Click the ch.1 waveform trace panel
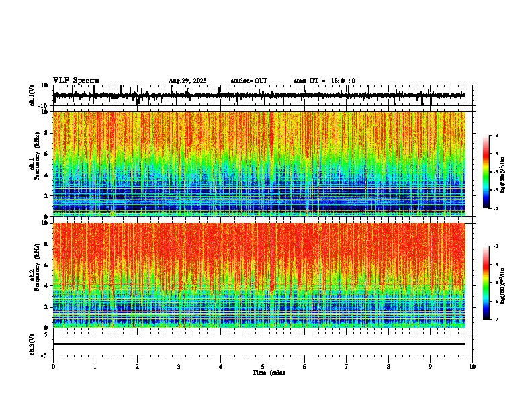Image resolution: width=532 pixels, height=411 pixels. (x=263, y=95)
